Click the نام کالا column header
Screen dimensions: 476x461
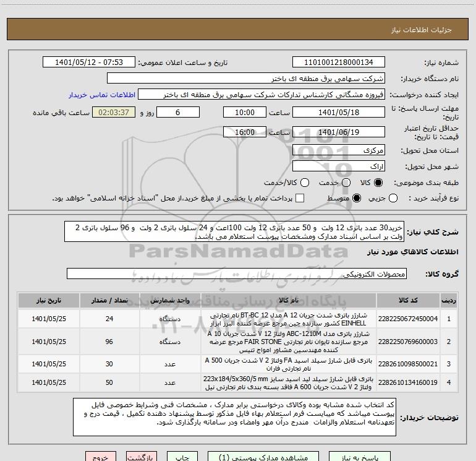[x=289, y=300]
